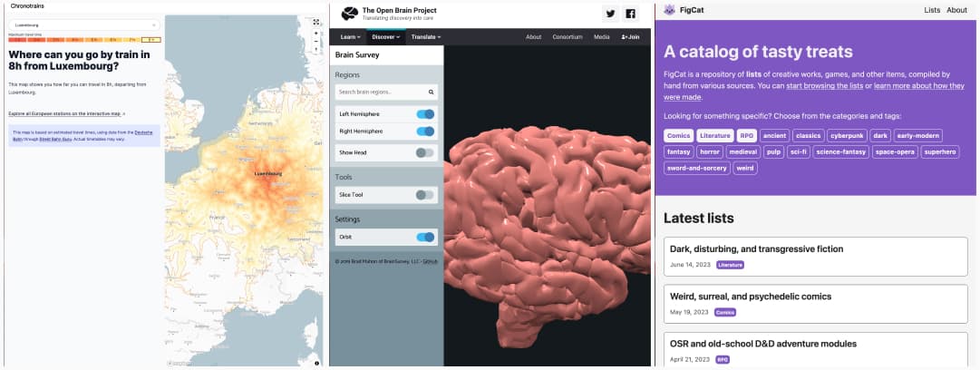
Task: Enable the Slice Tool switch
Action: (x=425, y=195)
